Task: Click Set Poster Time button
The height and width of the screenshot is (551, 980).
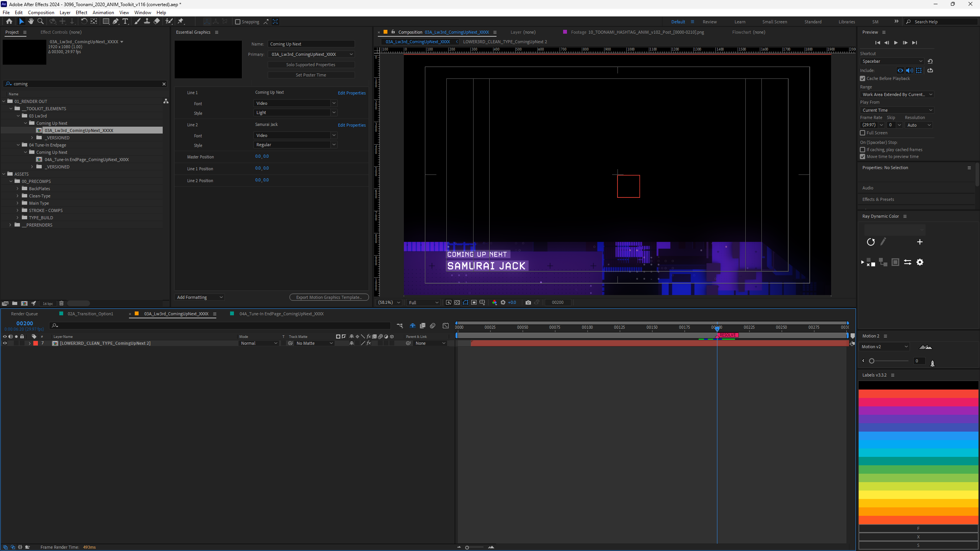Action: point(311,75)
